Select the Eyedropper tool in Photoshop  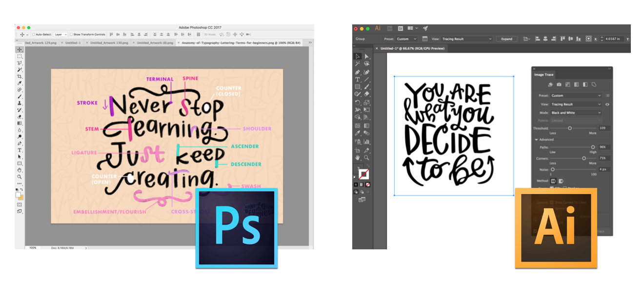click(x=20, y=83)
